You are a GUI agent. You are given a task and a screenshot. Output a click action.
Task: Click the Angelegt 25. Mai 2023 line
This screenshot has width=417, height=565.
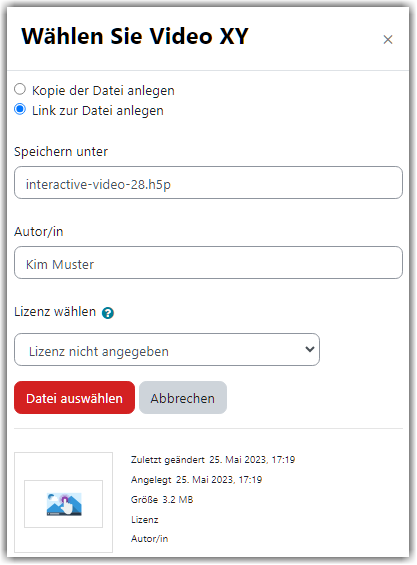pyautogui.click(x=196, y=480)
